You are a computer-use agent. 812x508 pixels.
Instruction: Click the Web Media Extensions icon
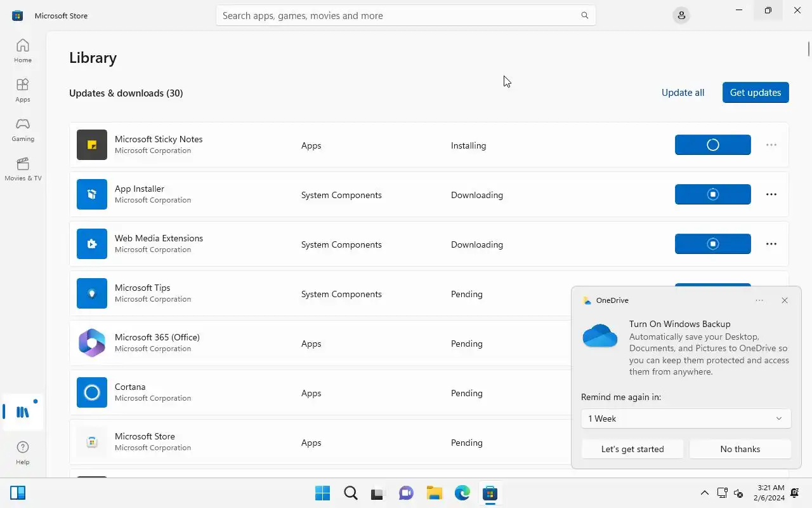click(92, 244)
